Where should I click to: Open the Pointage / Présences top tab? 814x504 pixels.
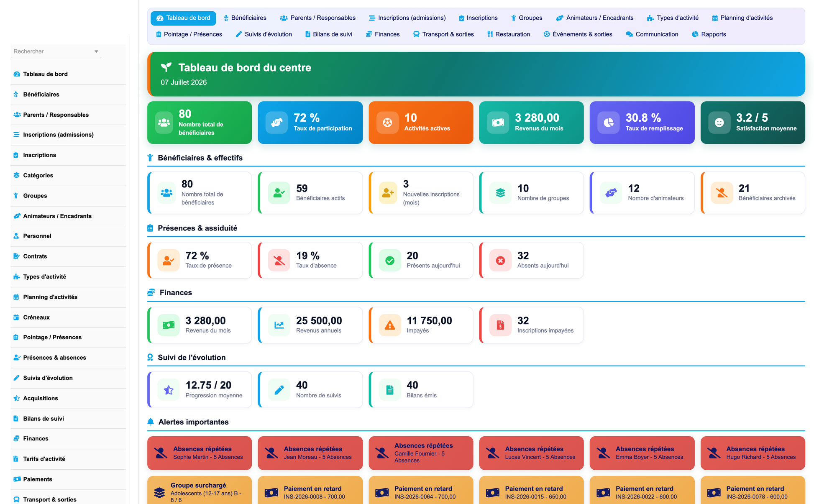(x=189, y=34)
